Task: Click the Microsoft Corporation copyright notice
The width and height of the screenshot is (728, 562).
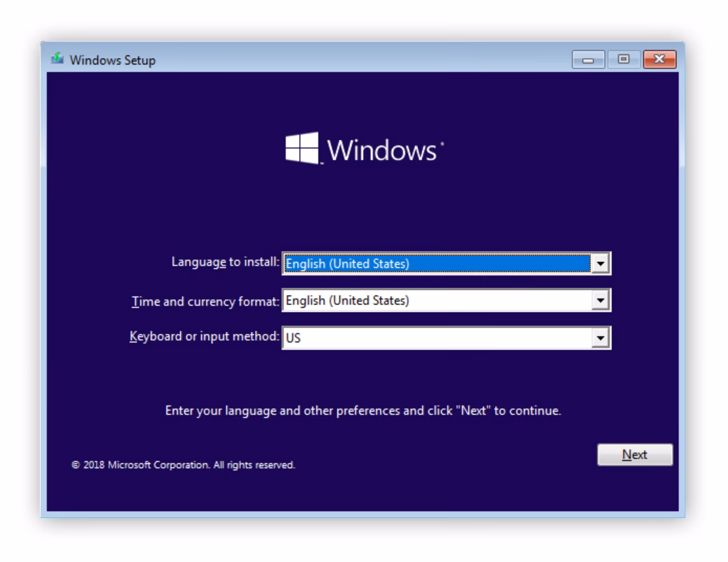Action: pos(184,465)
